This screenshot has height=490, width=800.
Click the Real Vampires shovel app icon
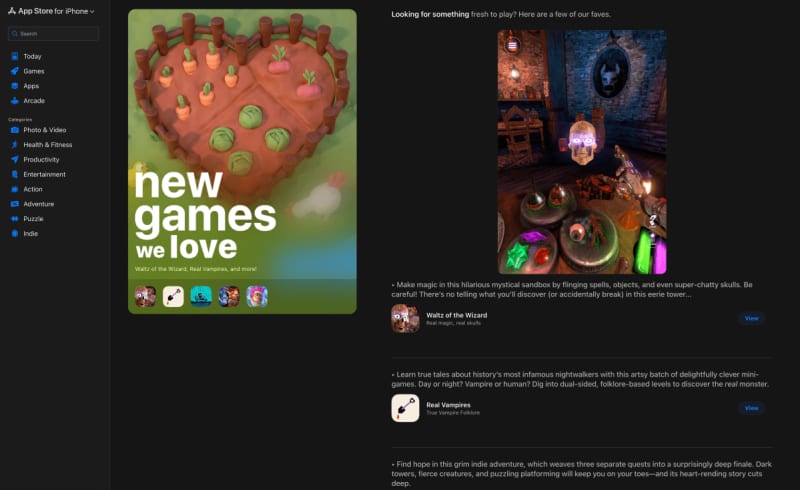tap(405, 408)
